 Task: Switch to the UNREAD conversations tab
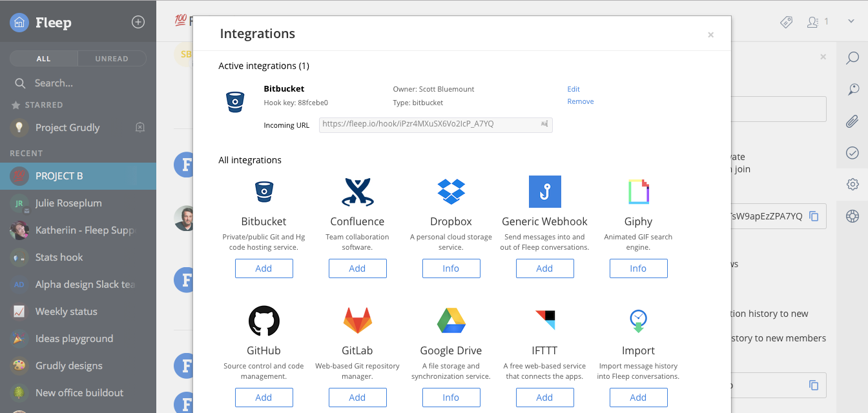(112, 59)
